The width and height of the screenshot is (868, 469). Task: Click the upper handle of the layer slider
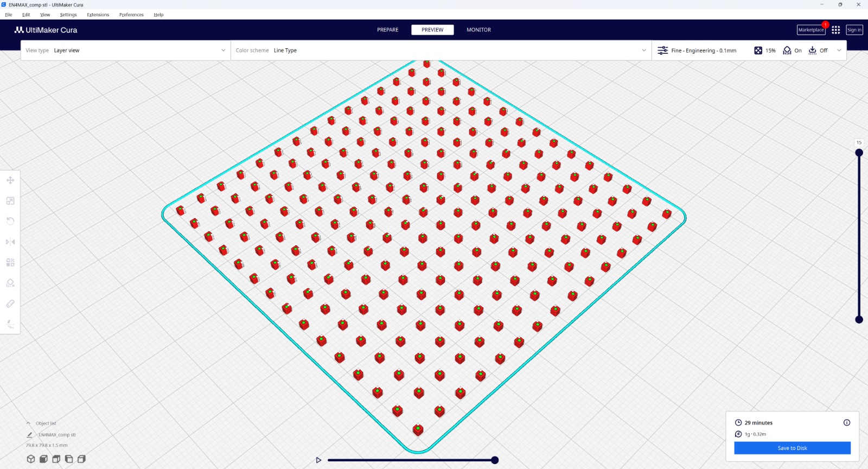pos(859,153)
